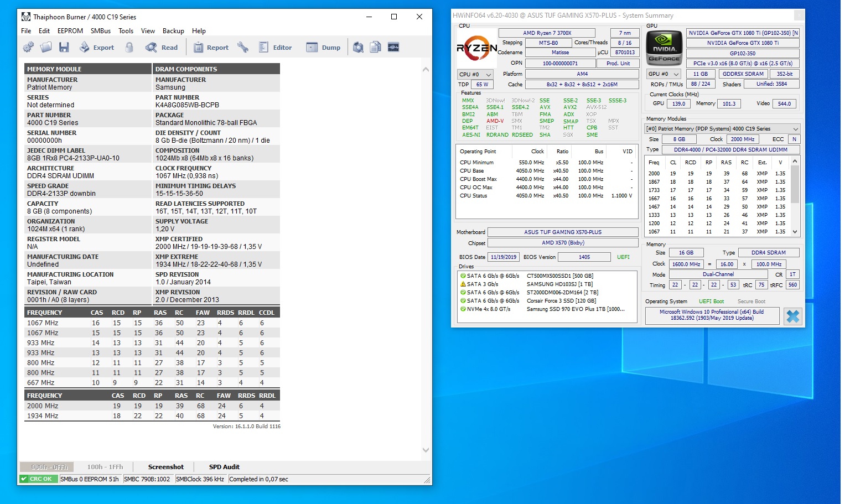Click the copy documents icon in toolbar

tap(376, 48)
